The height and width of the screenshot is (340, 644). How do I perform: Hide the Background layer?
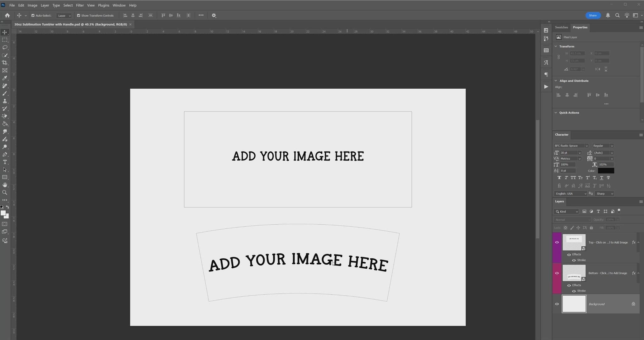click(x=557, y=304)
